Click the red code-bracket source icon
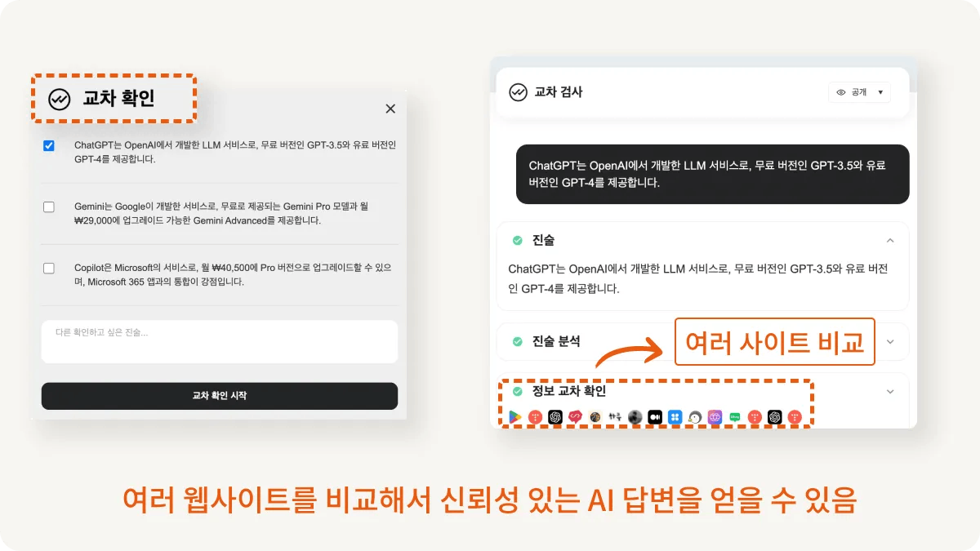980x551 pixels. coord(575,417)
